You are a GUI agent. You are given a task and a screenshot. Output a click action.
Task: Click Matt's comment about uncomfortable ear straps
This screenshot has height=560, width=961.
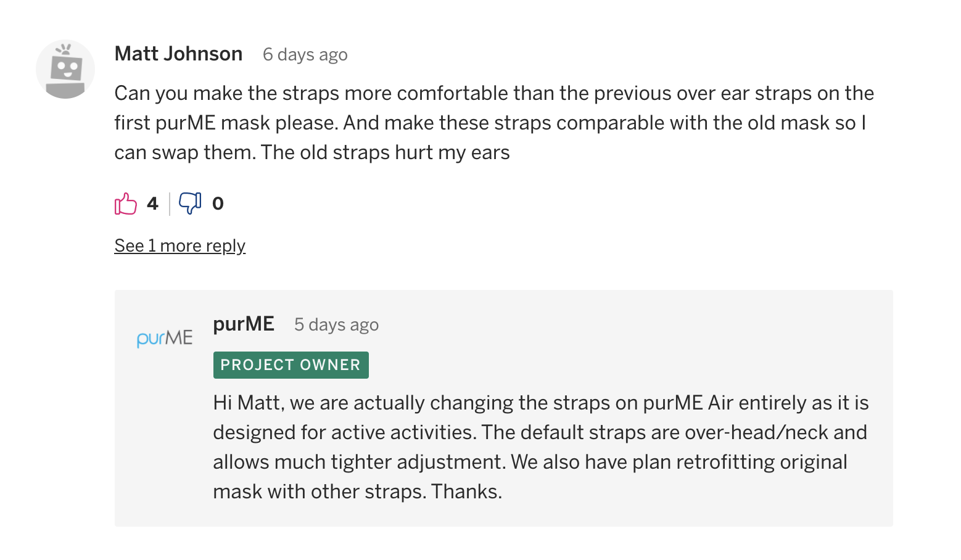point(494,123)
